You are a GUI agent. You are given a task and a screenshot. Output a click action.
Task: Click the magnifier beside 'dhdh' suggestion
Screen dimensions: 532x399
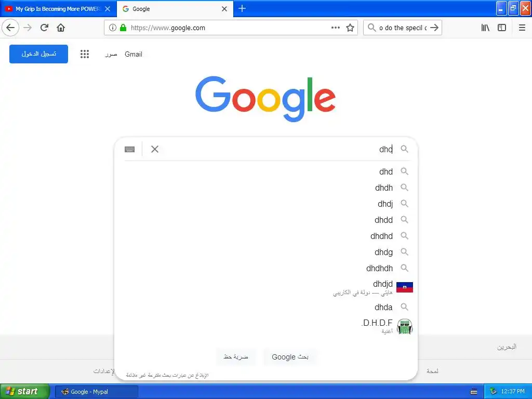tap(404, 187)
